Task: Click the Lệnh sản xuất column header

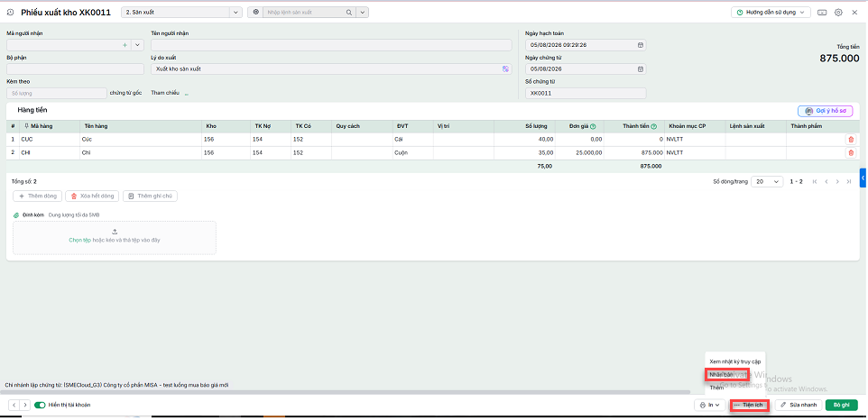Action: click(755, 126)
